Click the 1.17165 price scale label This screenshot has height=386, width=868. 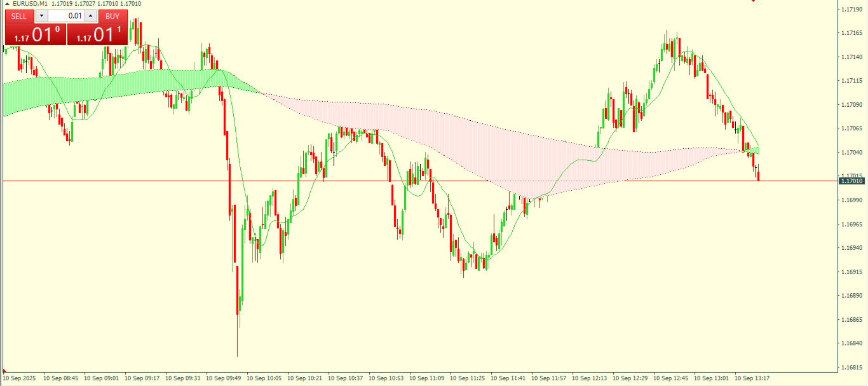[851, 33]
